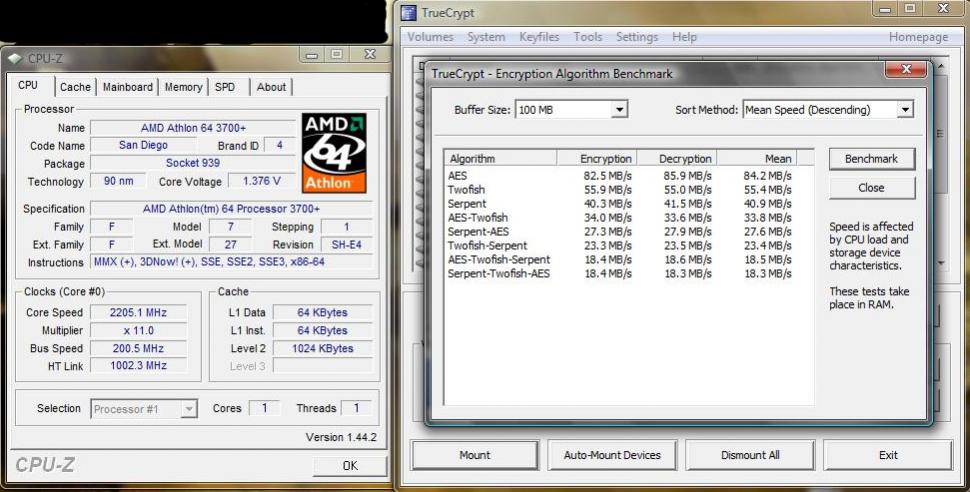Open the Tools menu in TrueCrypt

point(588,37)
